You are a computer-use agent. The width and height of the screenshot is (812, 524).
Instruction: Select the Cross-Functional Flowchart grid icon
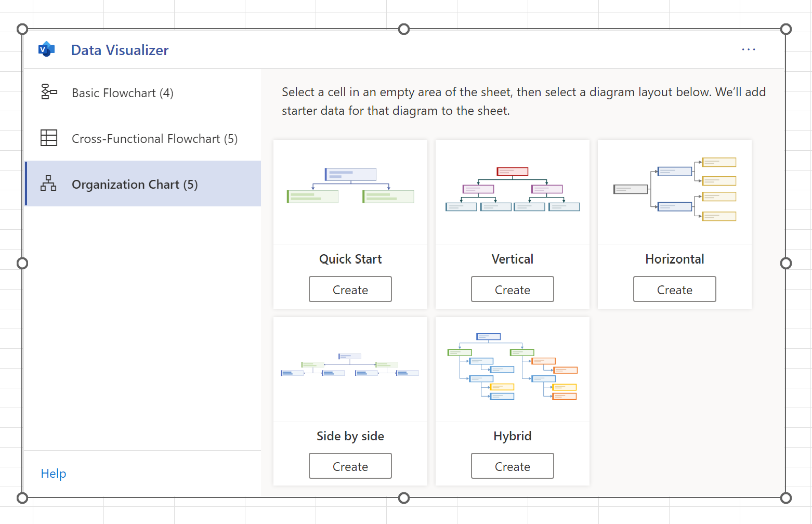[x=49, y=138]
